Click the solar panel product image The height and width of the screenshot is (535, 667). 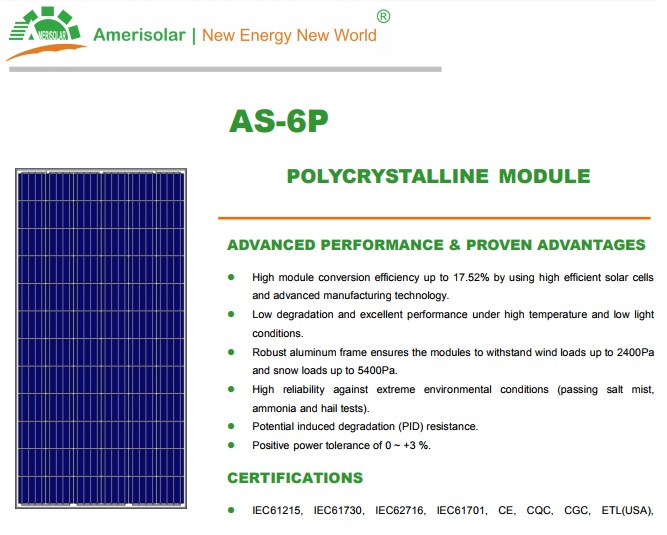(x=101, y=339)
